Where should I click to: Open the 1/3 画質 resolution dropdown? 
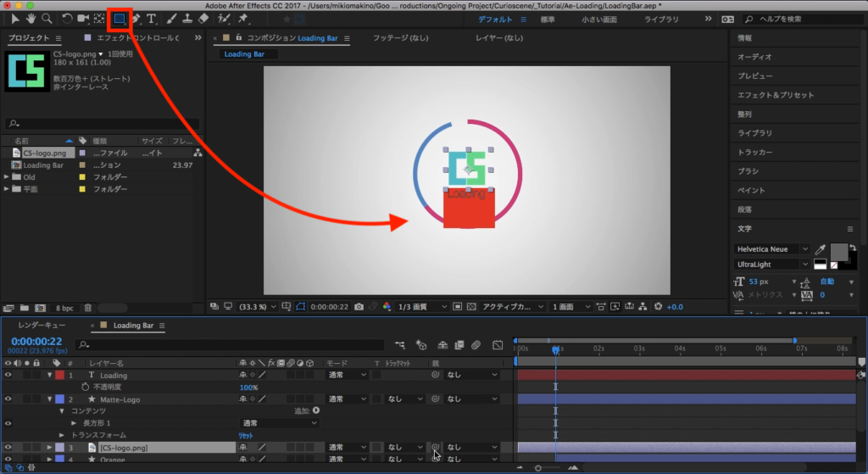point(422,306)
